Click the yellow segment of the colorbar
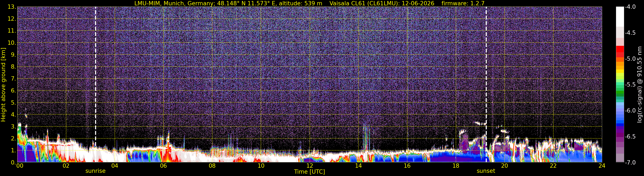The image size is (644, 176). pos(620,71)
